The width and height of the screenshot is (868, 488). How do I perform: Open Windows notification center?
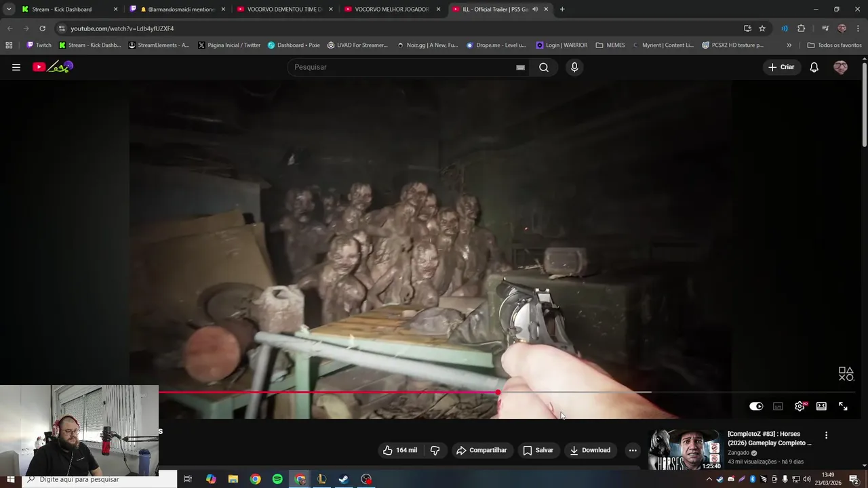[854, 479]
